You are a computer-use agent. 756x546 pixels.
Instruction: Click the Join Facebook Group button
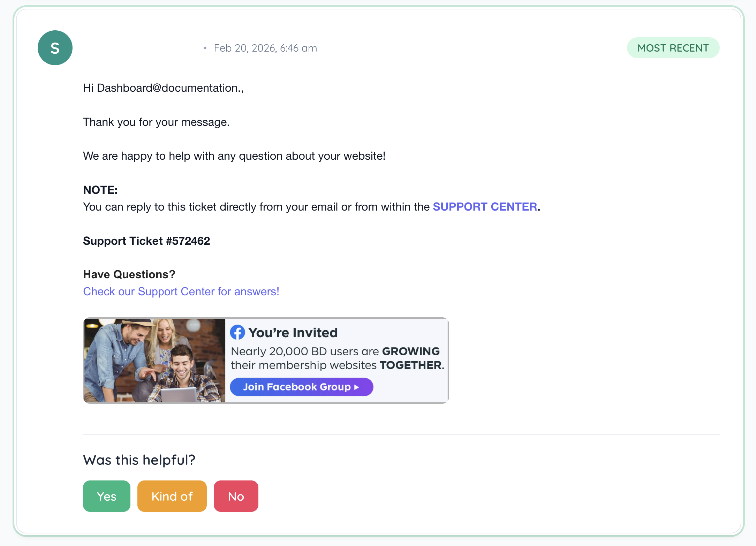click(x=301, y=387)
